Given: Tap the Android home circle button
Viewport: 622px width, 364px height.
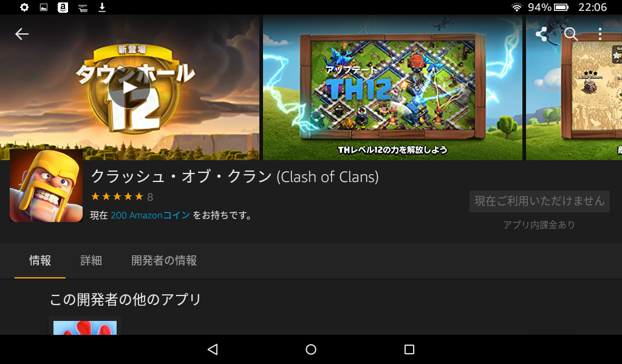Looking at the screenshot, I should coord(311,349).
